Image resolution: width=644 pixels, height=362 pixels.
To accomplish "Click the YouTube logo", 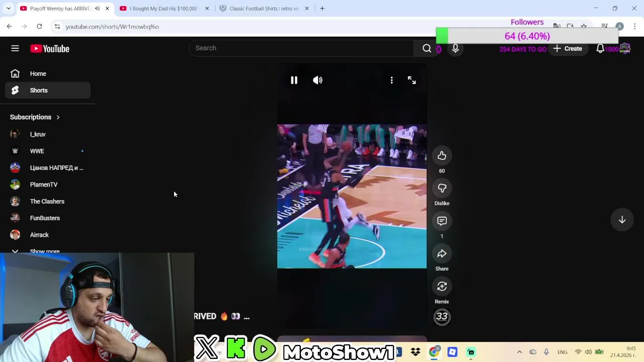I will pos(49,49).
